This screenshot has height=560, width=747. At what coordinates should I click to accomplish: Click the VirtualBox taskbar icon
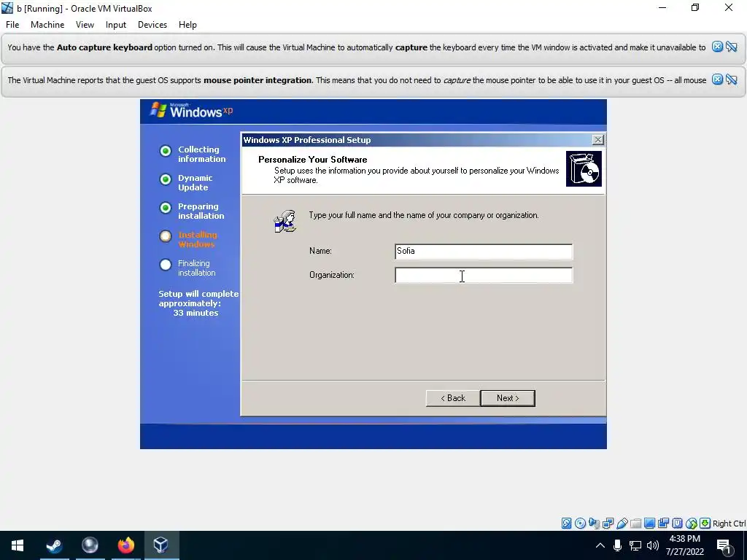161,545
